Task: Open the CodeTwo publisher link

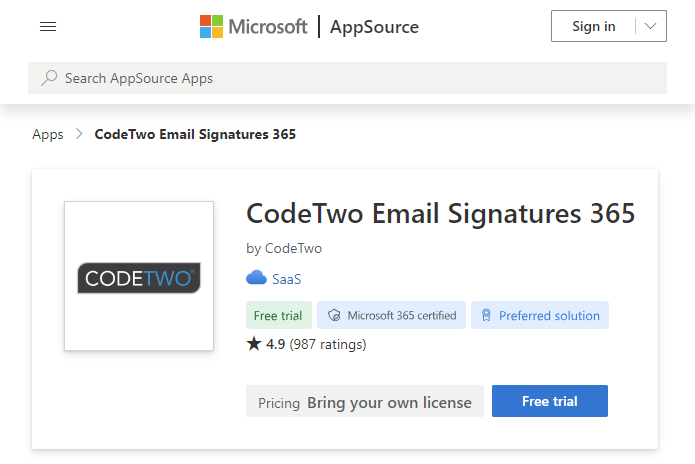Action: (x=293, y=248)
